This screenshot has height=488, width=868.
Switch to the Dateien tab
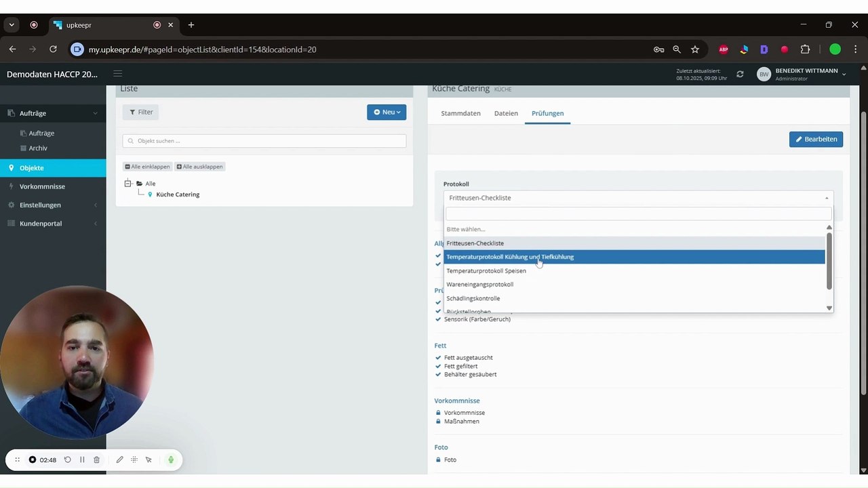pyautogui.click(x=506, y=113)
